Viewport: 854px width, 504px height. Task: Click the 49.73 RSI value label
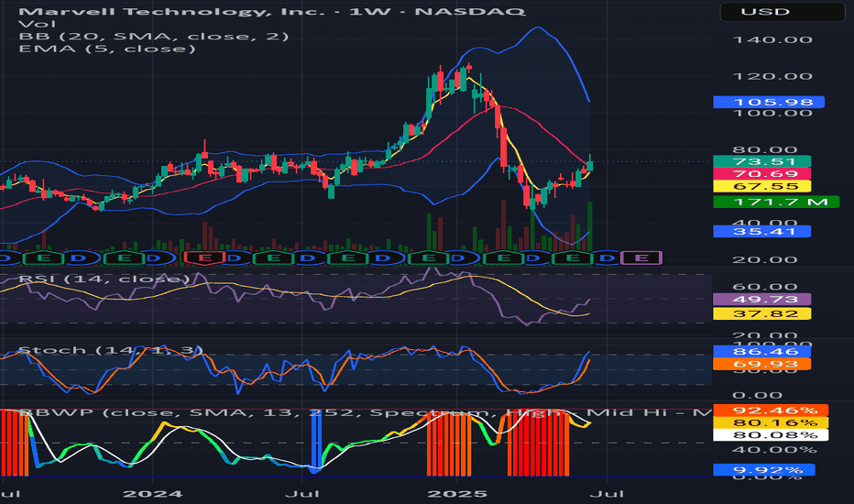[x=762, y=299]
